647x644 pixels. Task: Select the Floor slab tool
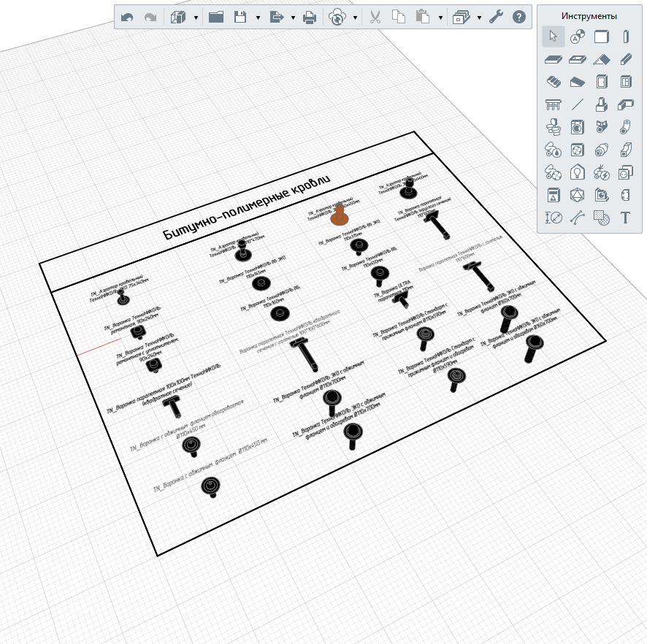click(x=553, y=59)
